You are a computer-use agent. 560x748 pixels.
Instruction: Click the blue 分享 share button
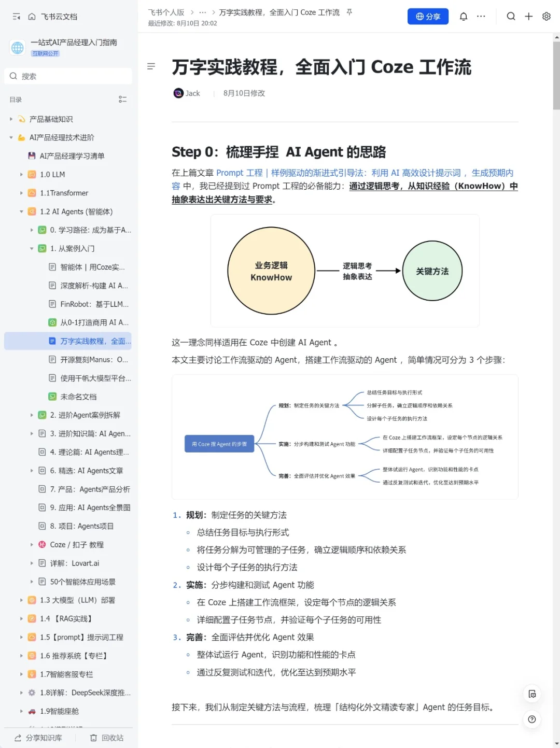coord(428,16)
